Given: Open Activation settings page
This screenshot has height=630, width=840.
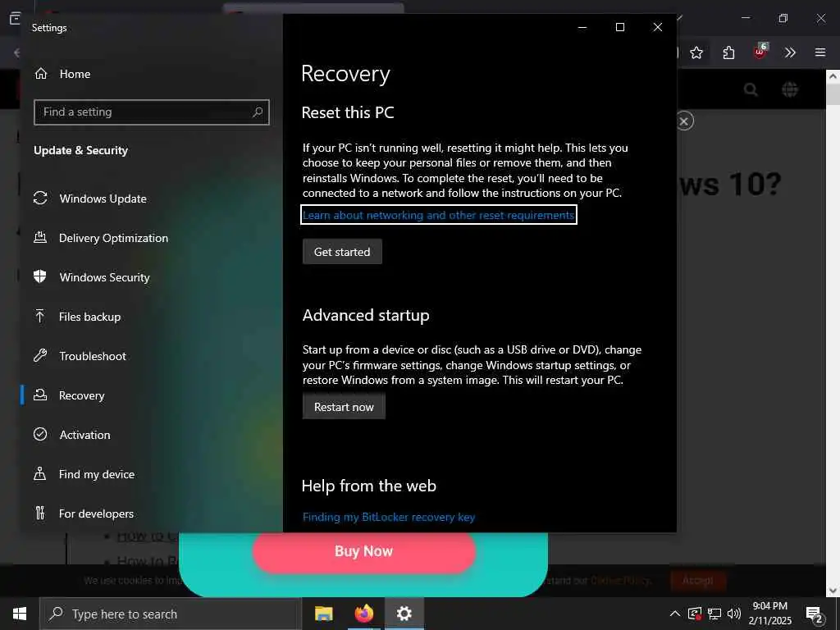Looking at the screenshot, I should coord(84,435).
